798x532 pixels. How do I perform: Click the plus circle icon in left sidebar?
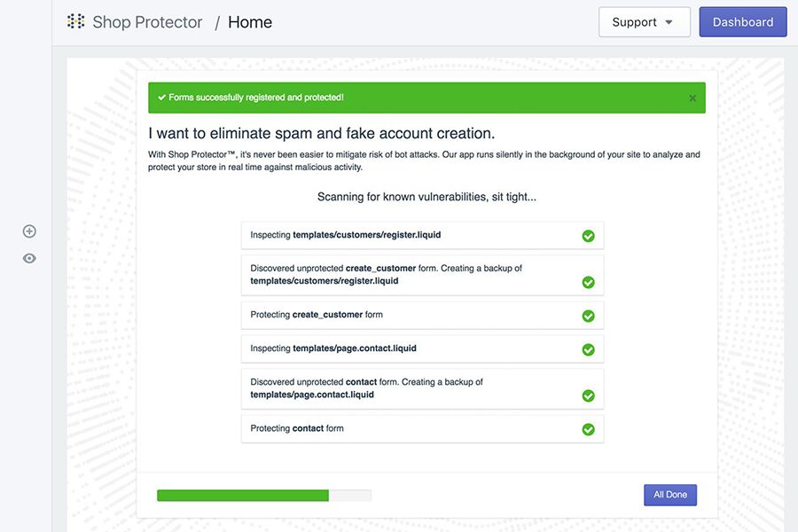(29, 231)
